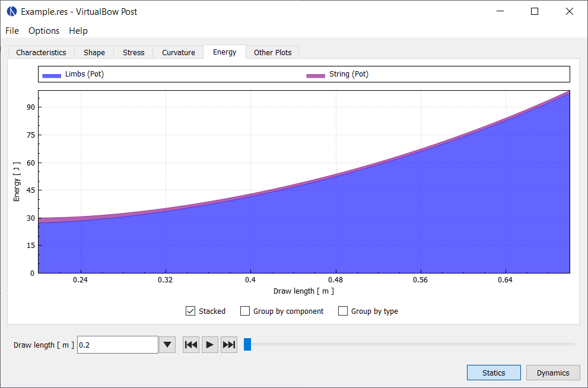Select the Energy tab
The height and width of the screenshot is (388, 588).
(x=225, y=52)
